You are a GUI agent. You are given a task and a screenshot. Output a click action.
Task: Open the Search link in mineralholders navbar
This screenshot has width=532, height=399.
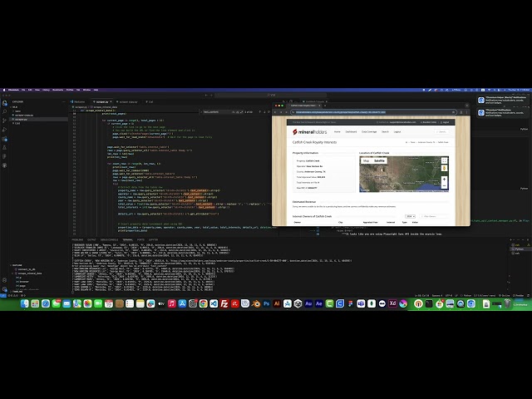[x=385, y=131]
